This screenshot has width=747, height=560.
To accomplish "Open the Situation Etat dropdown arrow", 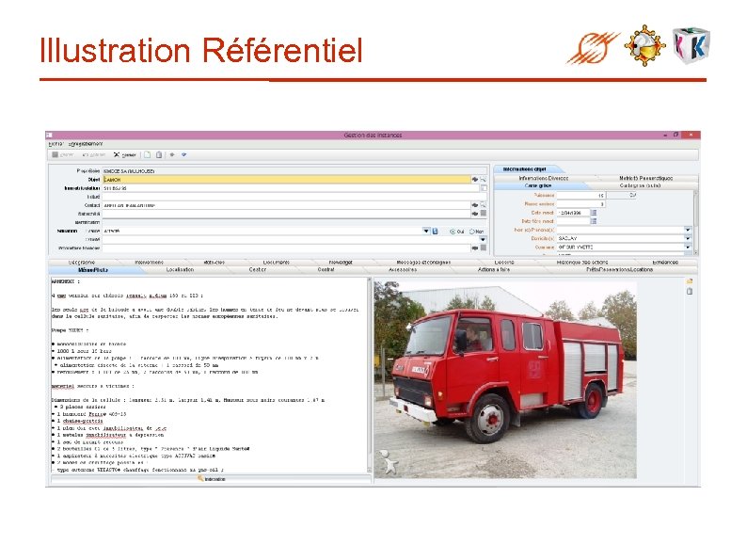I will (426, 231).
